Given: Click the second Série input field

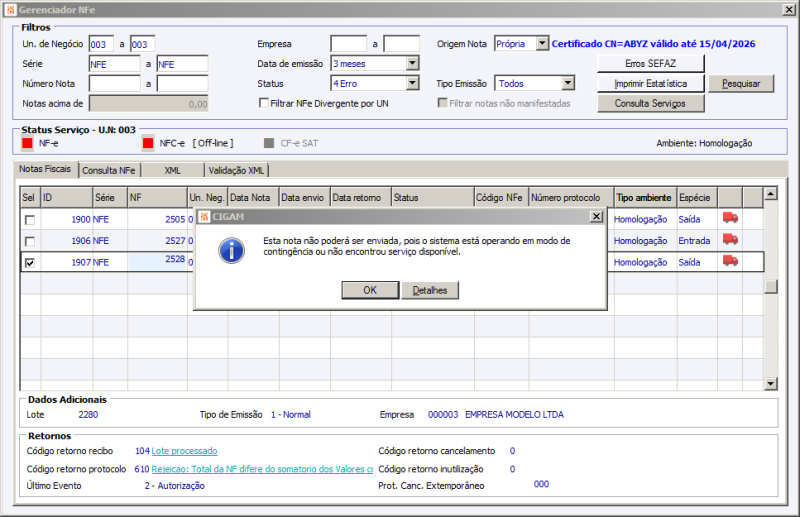Looking at the screenshot, I should click(182, 64).
